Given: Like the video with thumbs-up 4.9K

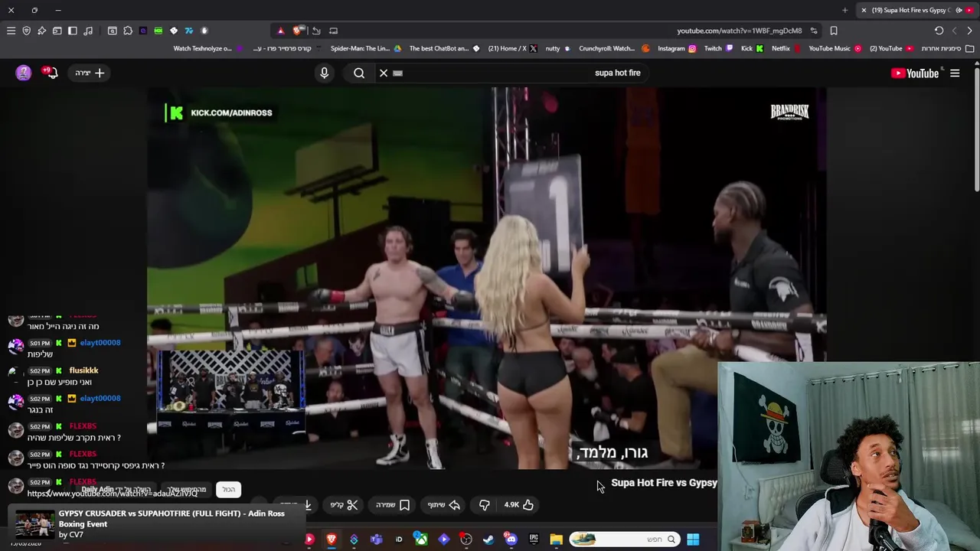Looking at the screenshot, I should pyautogui.click(x=518, y=504).
